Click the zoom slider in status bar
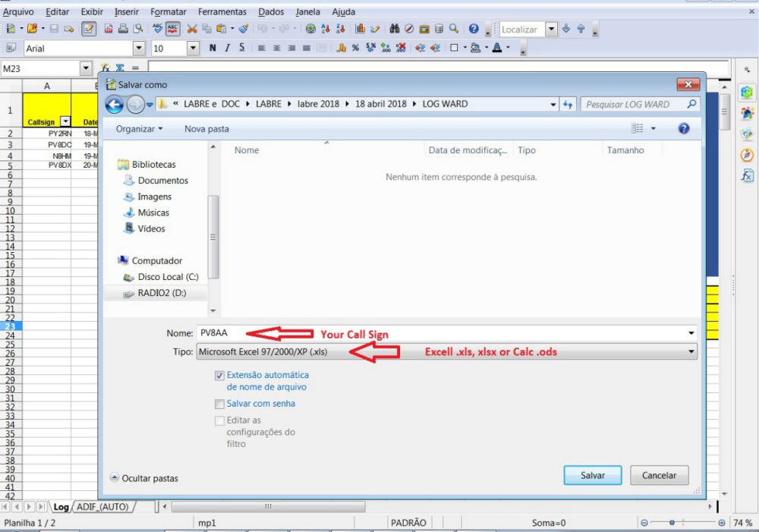The image size is (759, 532). pos(682,523)
